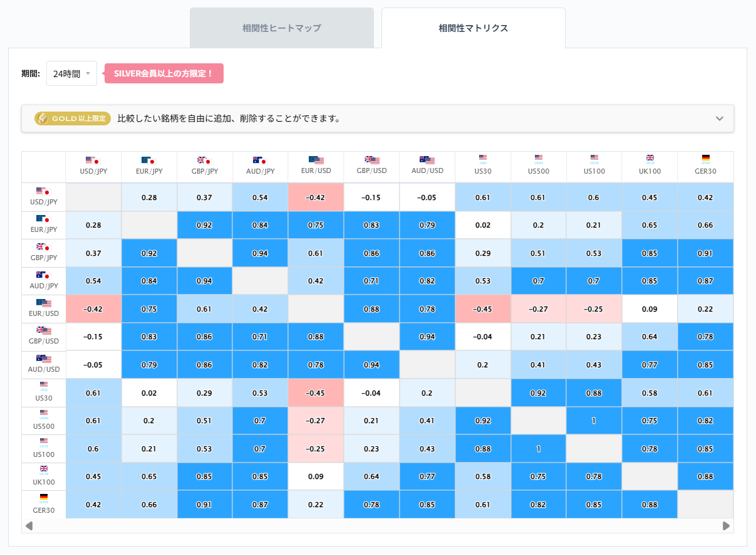Click the German flag icon on GER30 column

tap(705, 158)
